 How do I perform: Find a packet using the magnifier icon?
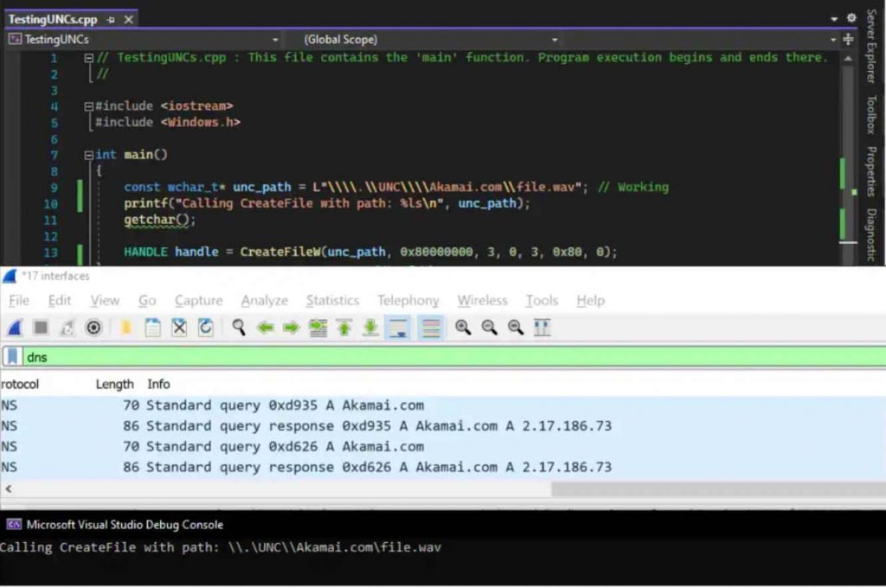click(239, 328)
